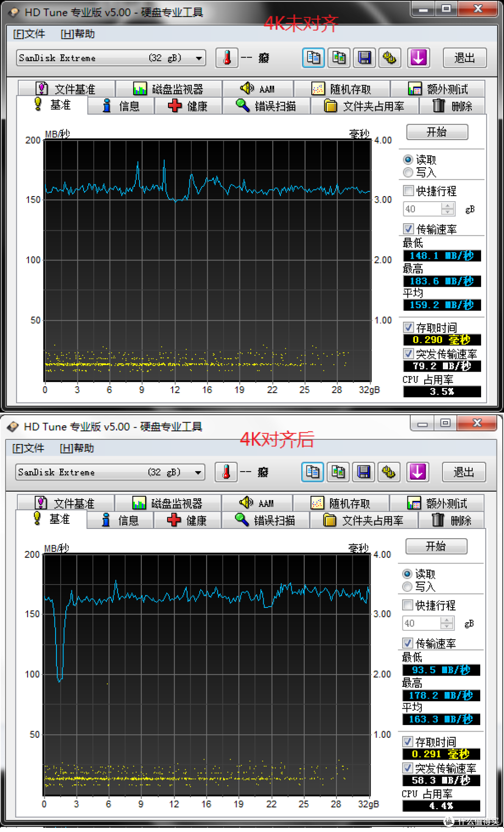Toggle 传输速率 checkbox in top window

pyautogui.click(x=408, y=229)
